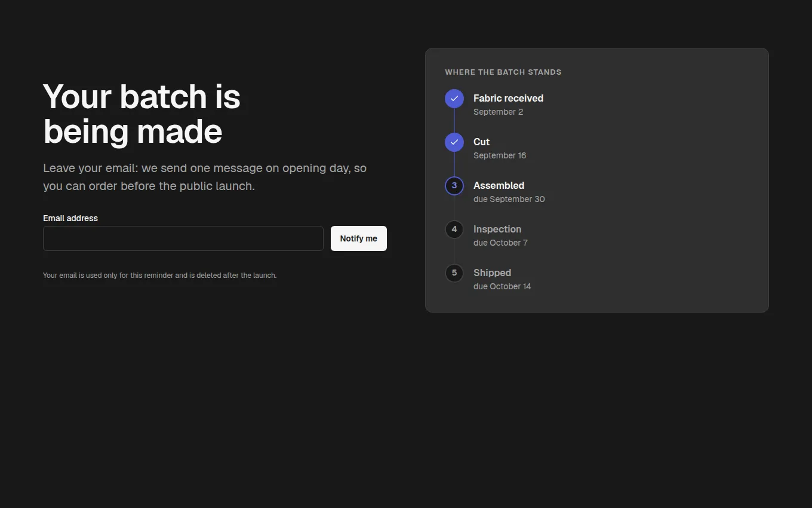Submit with the Notify me button
This screenshot has width=812, height=508.
359,238
